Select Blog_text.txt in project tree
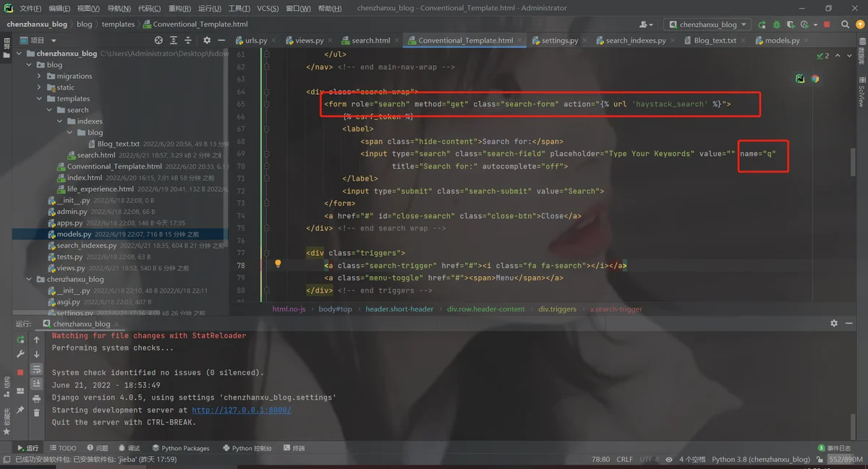The height and width of the screenshot is (469, 868). [x=118, y=144]
